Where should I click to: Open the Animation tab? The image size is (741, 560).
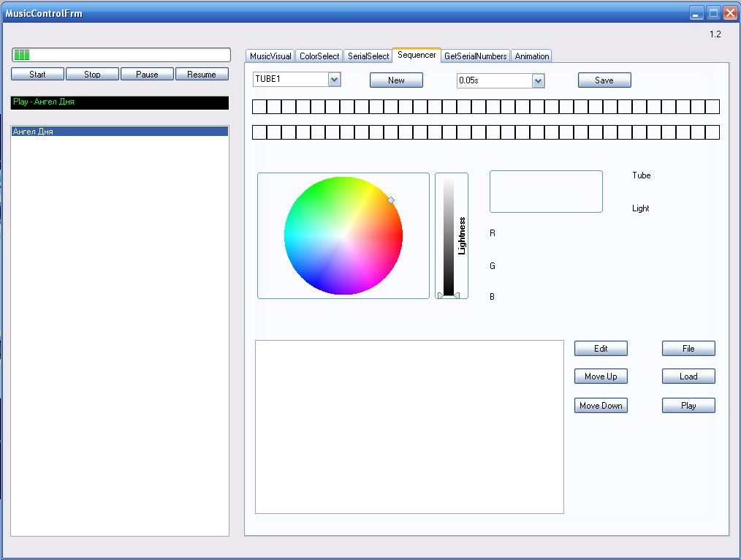[531, 56]
